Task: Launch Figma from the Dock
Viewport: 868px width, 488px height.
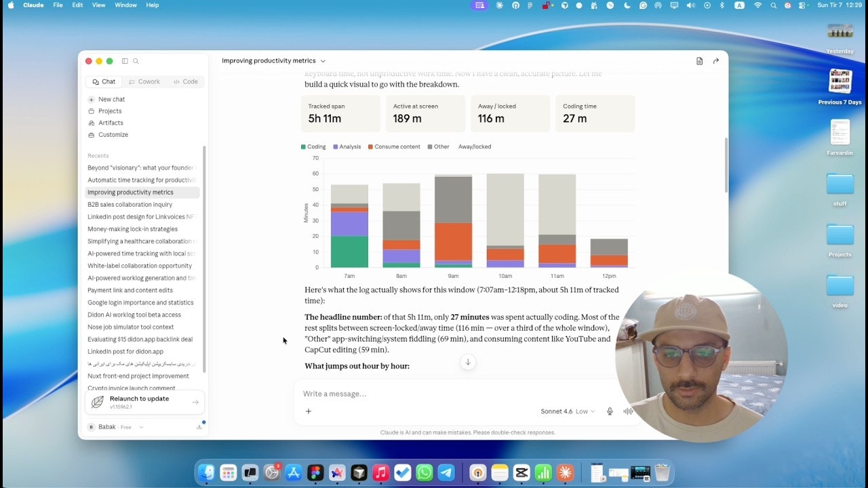Action: tap(315, 472)
